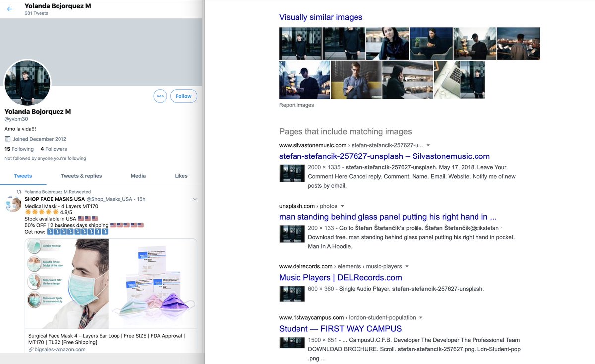Open Surgical Face Mask 4 – Layers card title
Image resolution: width=595 pixels, height=364 pixels.
pos(107,339)
